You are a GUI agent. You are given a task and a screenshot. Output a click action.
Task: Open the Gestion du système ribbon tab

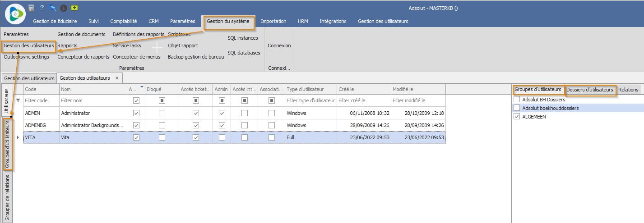coord(228,21)
